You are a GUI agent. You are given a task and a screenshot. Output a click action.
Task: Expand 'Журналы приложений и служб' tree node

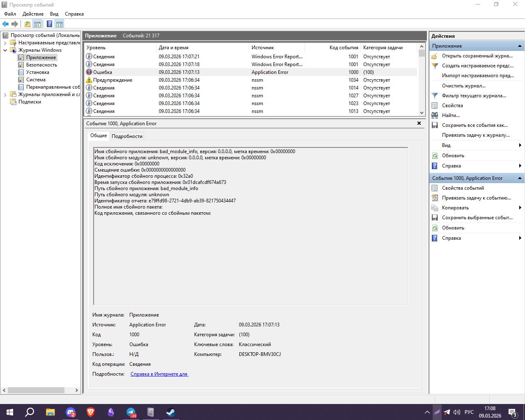click(5, 94)
